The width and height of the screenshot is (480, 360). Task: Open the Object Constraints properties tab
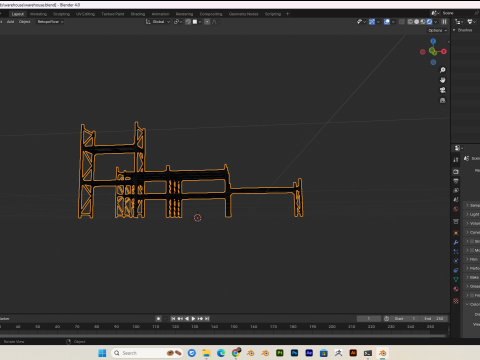click(x=456, y=270)
